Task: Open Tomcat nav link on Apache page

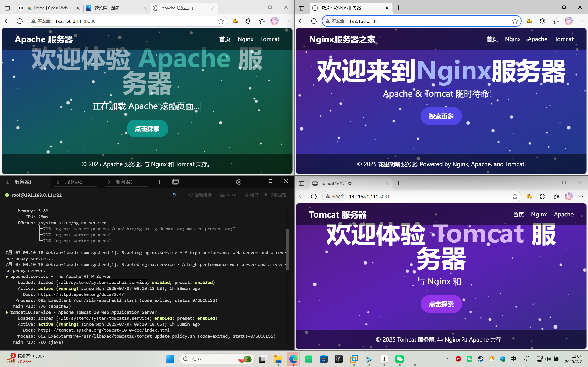Action: (x=270, y=39)
